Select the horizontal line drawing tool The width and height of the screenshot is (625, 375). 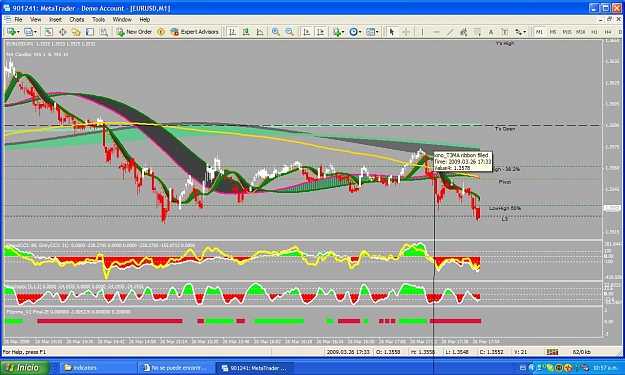pyautogui.click(x=436, y=31)
